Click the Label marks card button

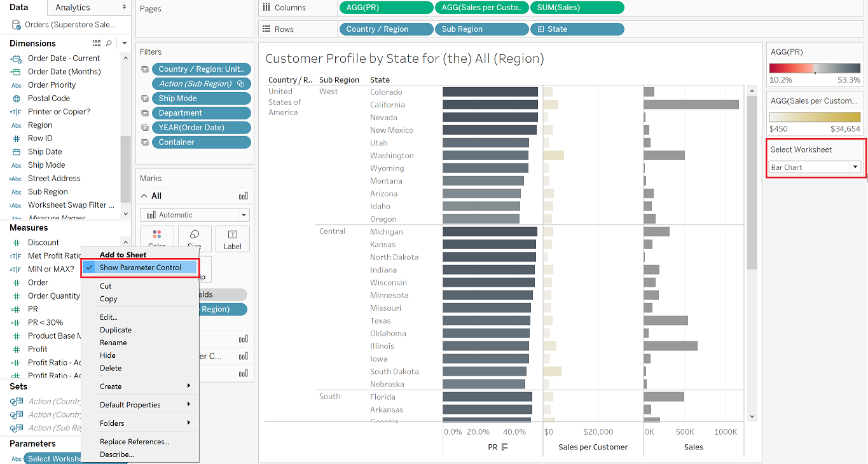(x=233, y=238)
